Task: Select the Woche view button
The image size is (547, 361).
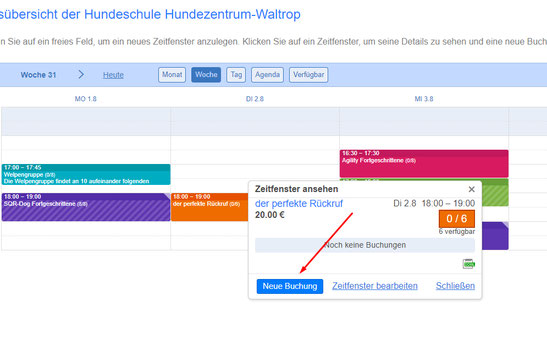Action: pyautogui.click(x=206, y=75)
